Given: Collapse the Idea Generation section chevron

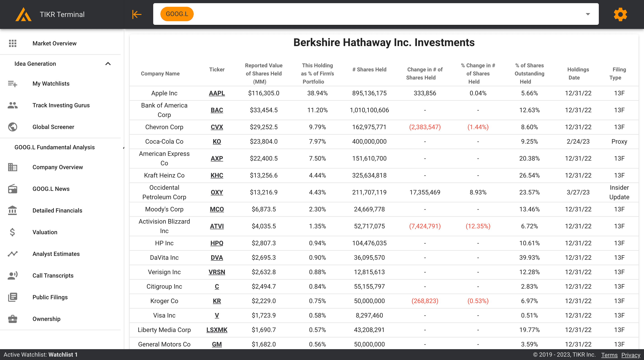Looking at the screenshot, I should coord(108,64).
